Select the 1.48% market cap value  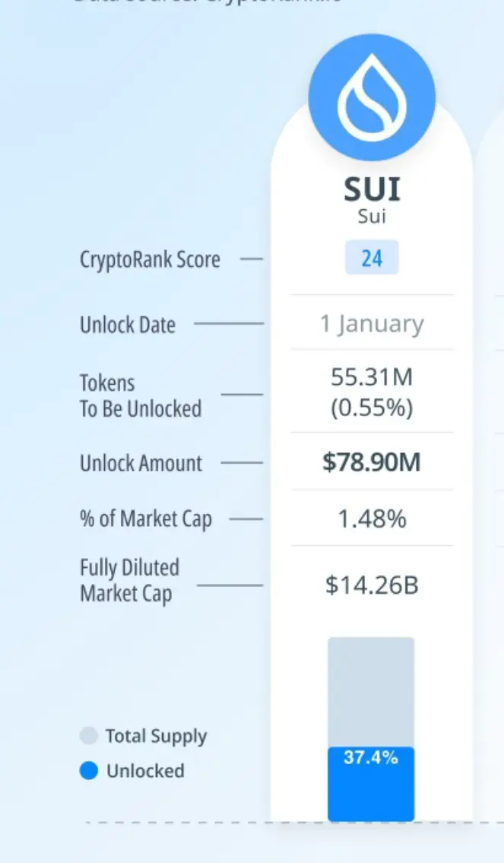372,519
